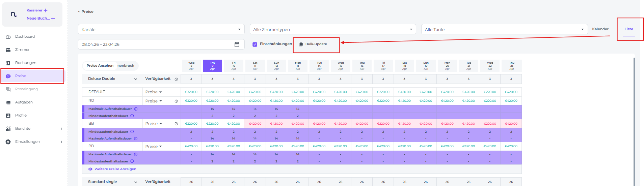Viewport: 644px width, 186px height.
Task: Click the Zimmer bed icon
Action: (8, 50)
